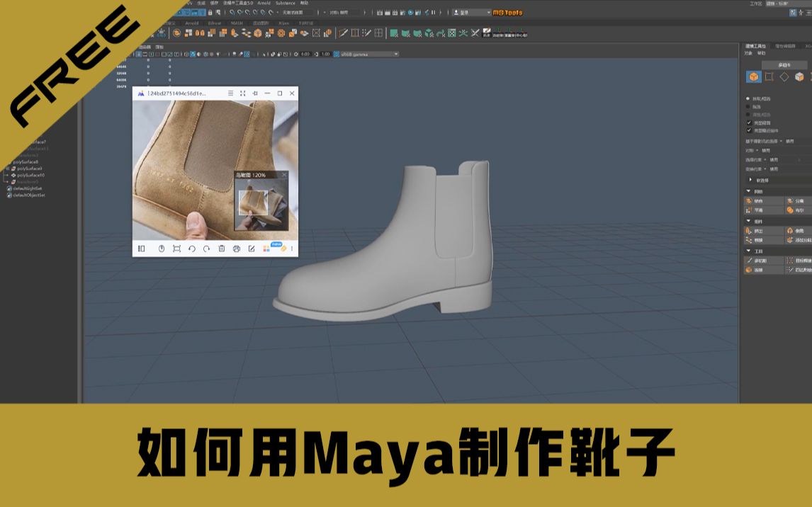
Task: Close the 鸟瞰图 120% overlay
Action: coord(284,174)
